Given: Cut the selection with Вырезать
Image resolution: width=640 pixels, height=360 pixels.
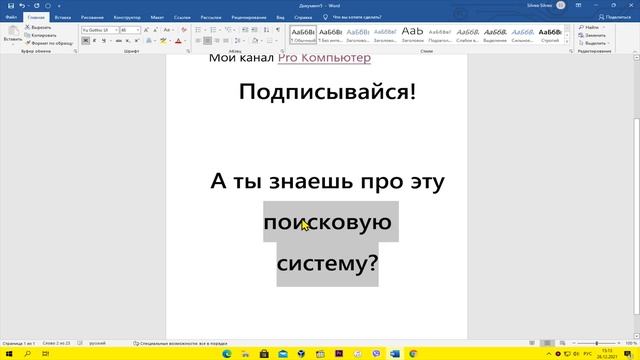Looking at the screenshot, I should pyautogui.click(x=38, y=27).
